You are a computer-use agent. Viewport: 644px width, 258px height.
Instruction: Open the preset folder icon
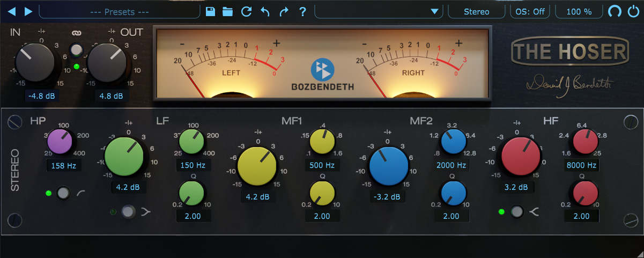tap(228, 11)
